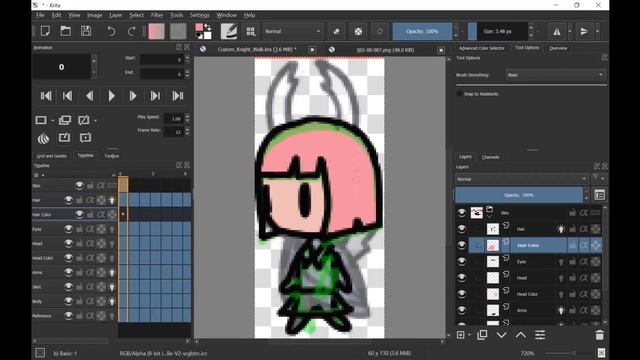Open the brush editor icon beside presets
Viewport: 640px width, 360px height.
(x=229, y=31)
